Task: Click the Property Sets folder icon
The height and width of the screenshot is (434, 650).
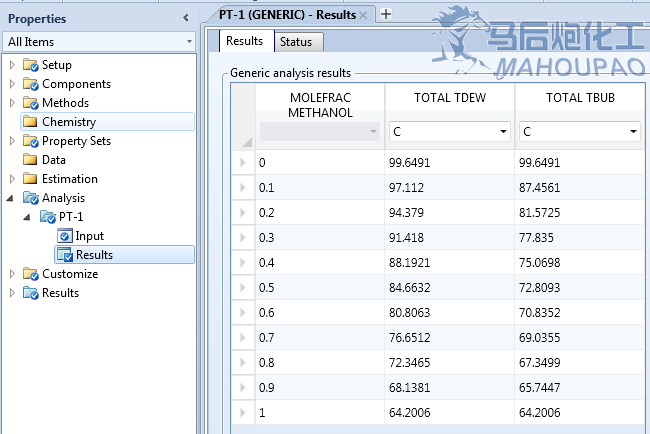Action: (x=30, y=141)
